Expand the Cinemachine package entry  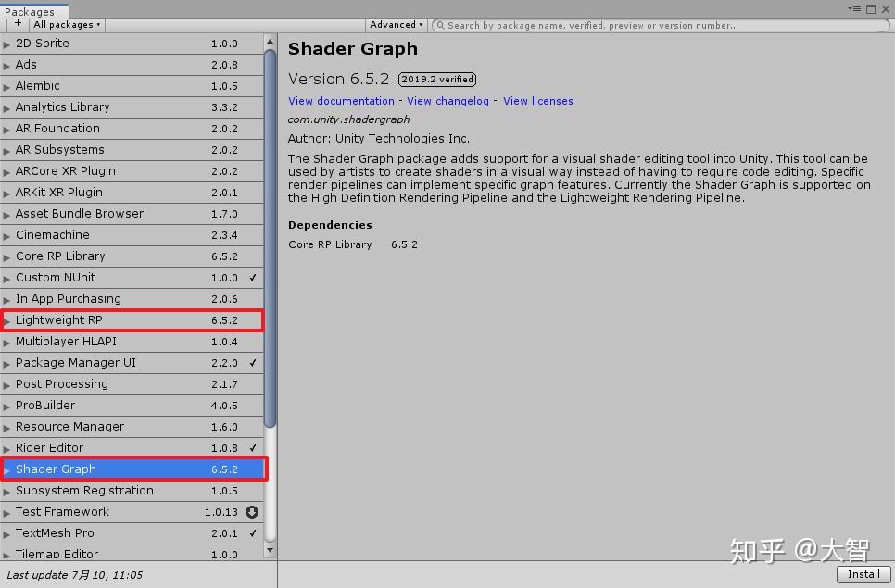click(x=8, y=235)
